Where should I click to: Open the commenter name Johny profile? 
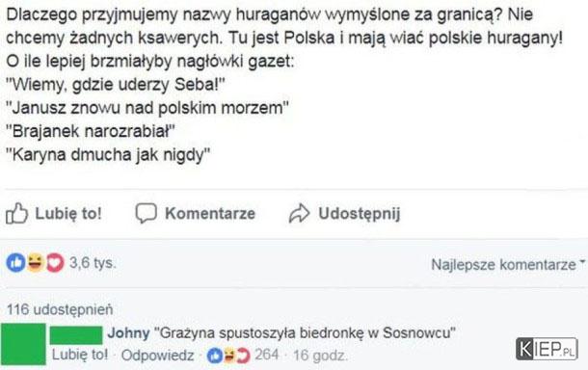pos(128,332)
